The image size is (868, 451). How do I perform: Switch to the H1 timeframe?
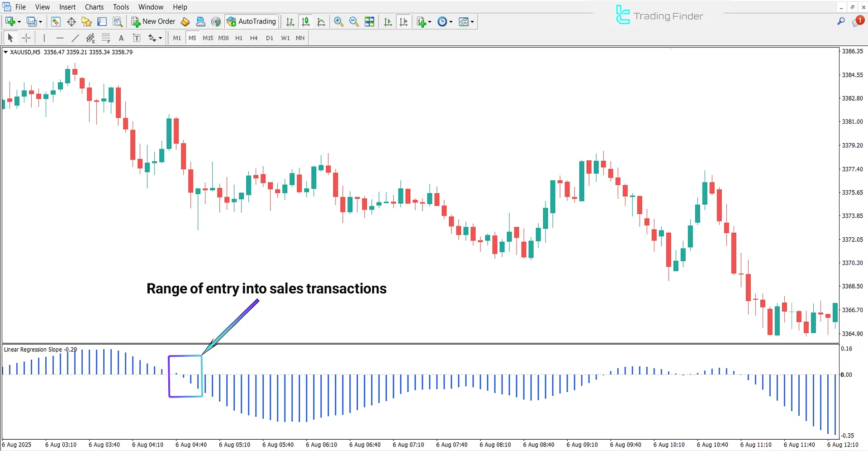tap(239, 38)
